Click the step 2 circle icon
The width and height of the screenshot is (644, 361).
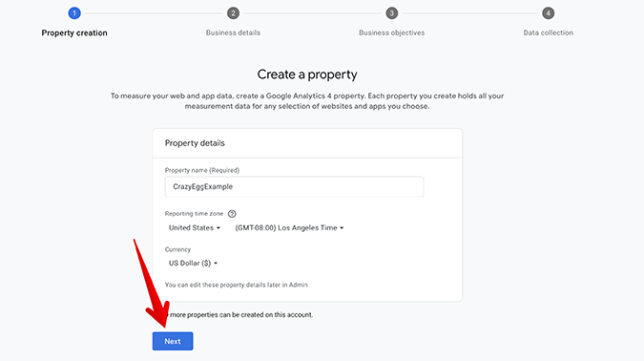click(233, 13)
